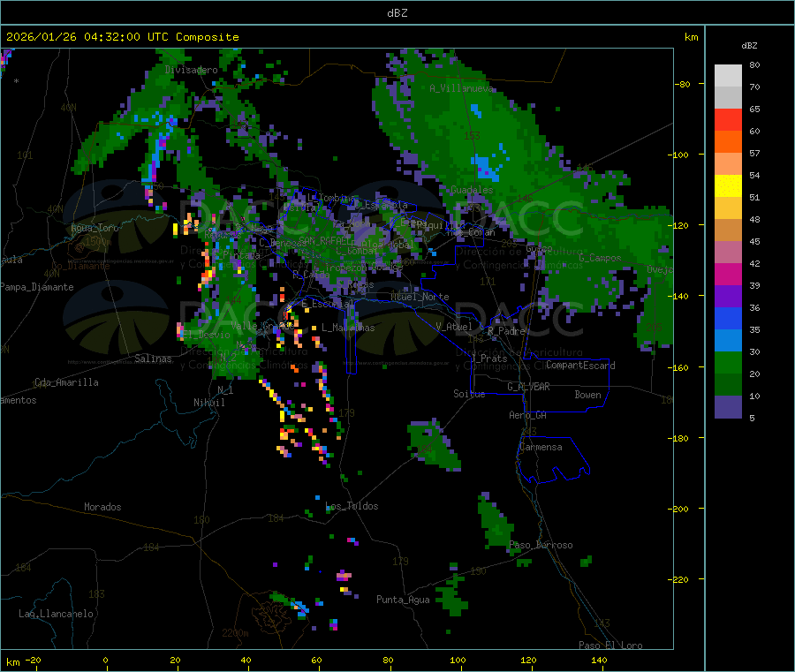
Task: Click the km unit label at top right
Action: coord(691,37)
